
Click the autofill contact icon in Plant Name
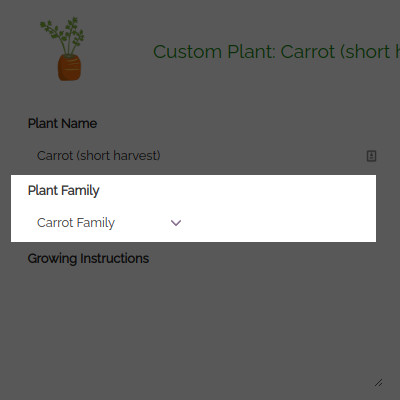[371, 156]
